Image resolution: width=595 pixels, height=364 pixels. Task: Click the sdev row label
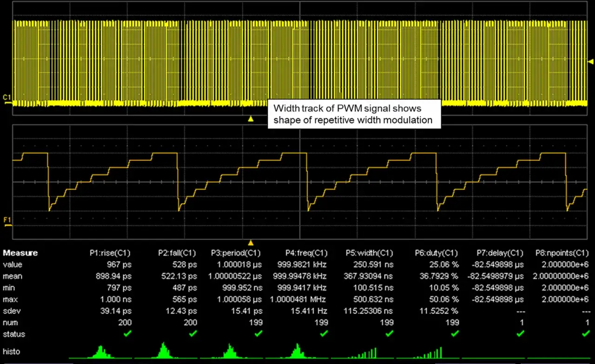coord(11,311)
